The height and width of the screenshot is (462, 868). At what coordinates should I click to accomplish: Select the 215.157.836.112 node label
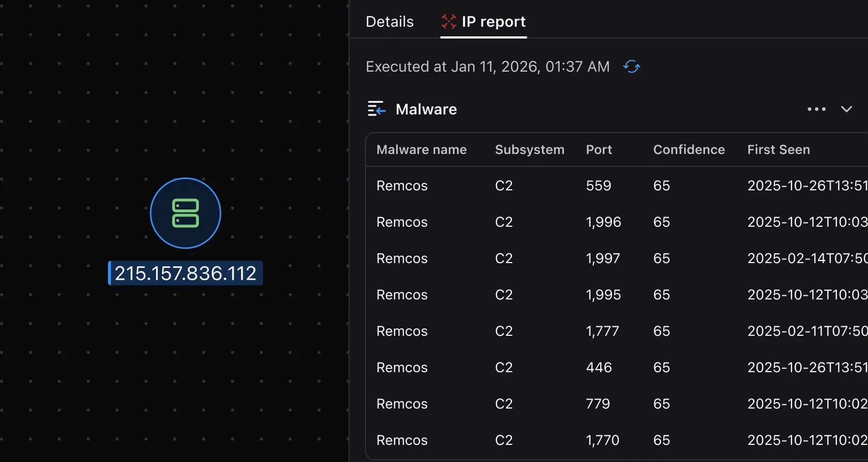pos(185,273)
